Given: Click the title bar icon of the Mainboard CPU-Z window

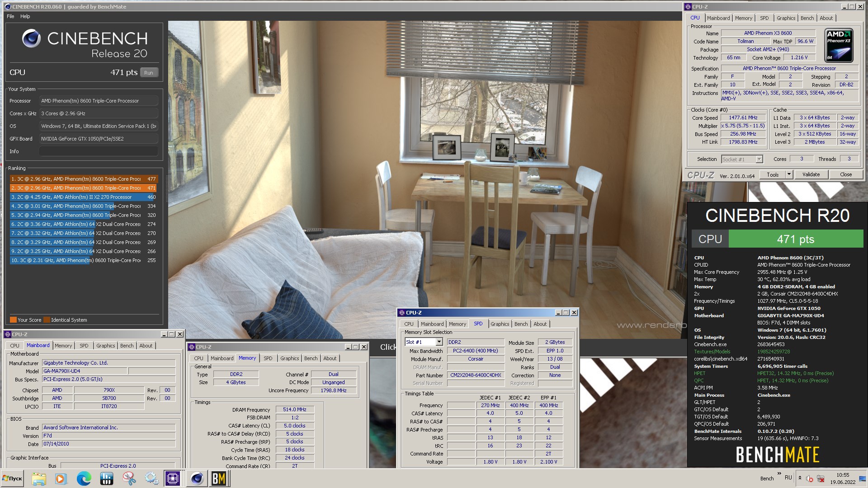Looking at the screenshot, I should [x=8, y=334].
